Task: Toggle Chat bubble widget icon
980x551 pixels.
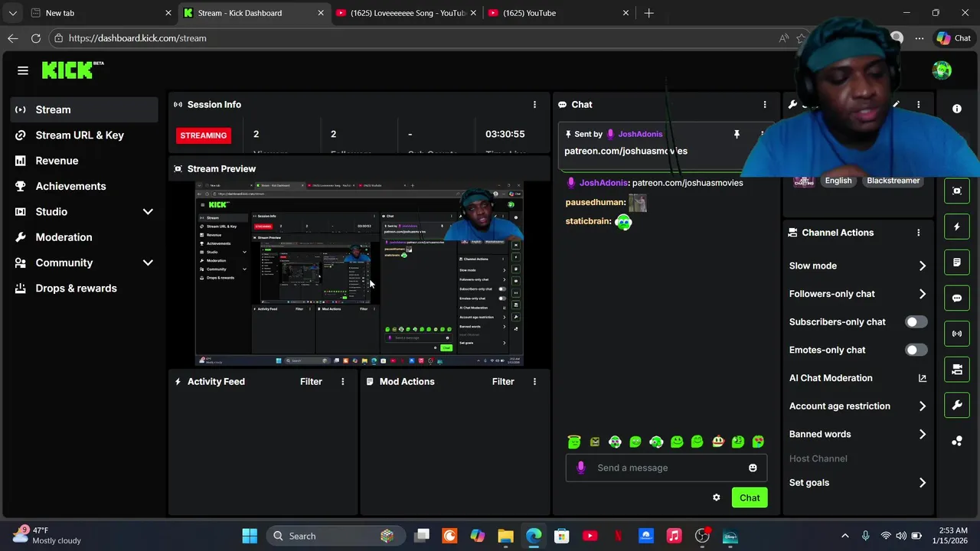Action: click(957, 298)
